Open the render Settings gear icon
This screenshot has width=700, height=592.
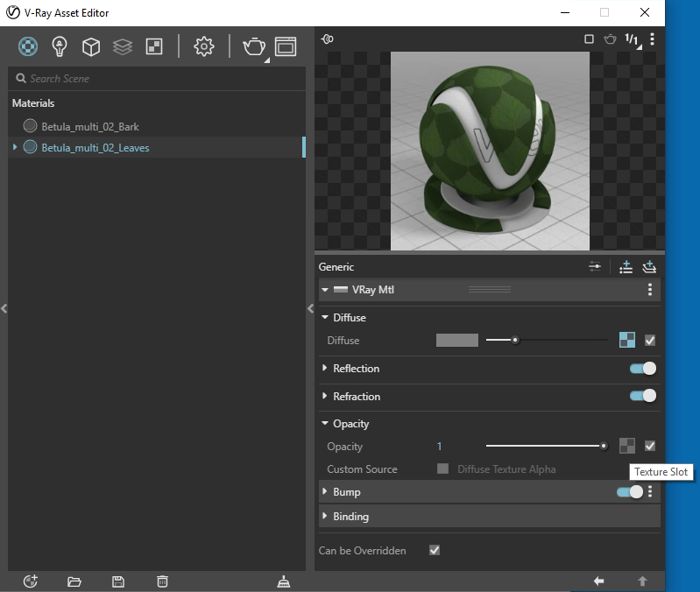(203, 46)
